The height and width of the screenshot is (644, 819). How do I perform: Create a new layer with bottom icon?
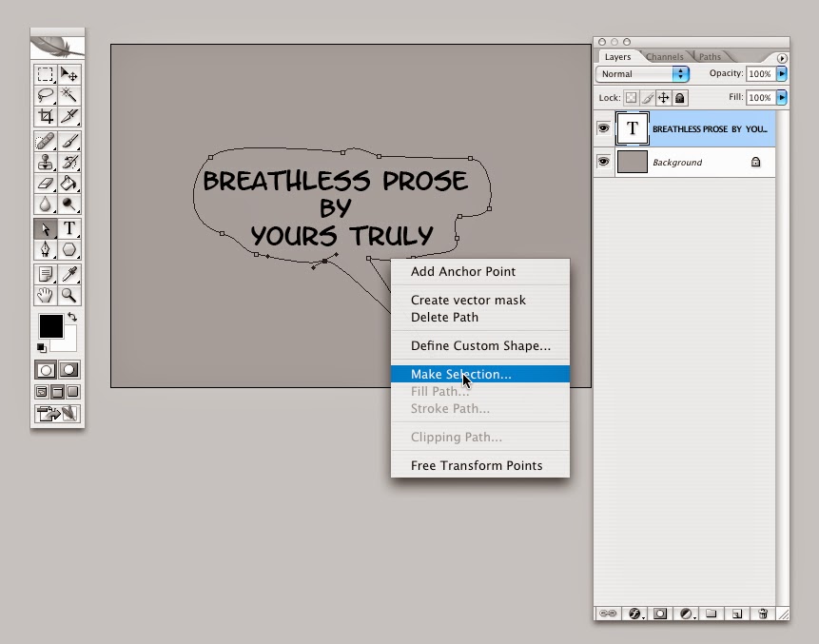pos(737,614)
